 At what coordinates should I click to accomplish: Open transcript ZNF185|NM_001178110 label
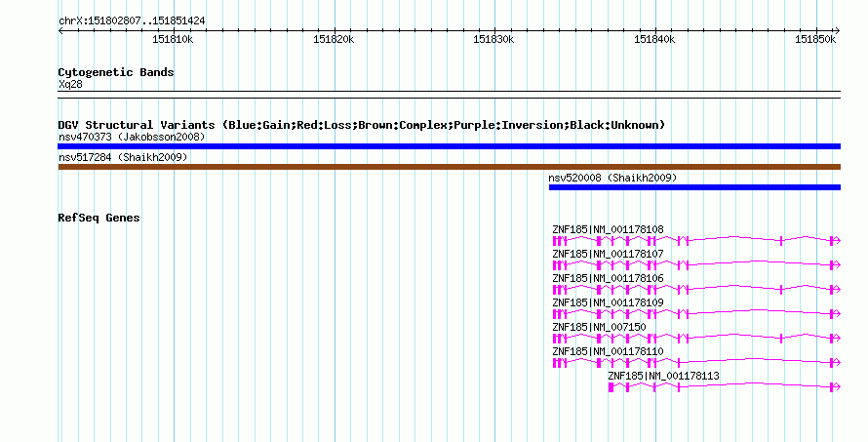(608, 351)
